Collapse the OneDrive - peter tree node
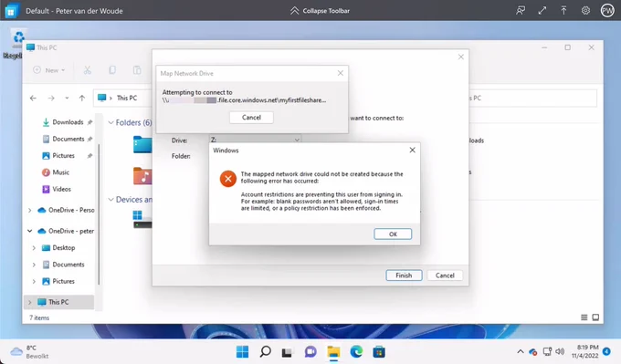Screen dimensions: 621x364 click(x=30, y=231)
